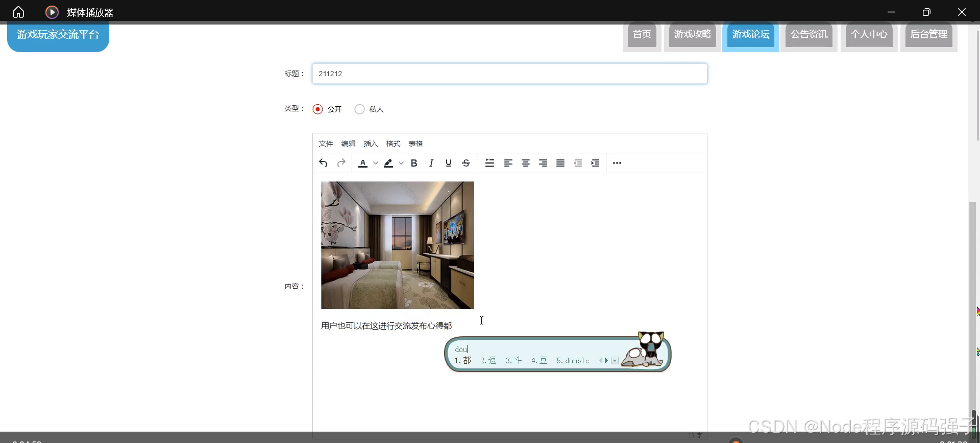Screen dimensions: 980x443
Task: Click the 标题 input field
Action: pos(510,74)
